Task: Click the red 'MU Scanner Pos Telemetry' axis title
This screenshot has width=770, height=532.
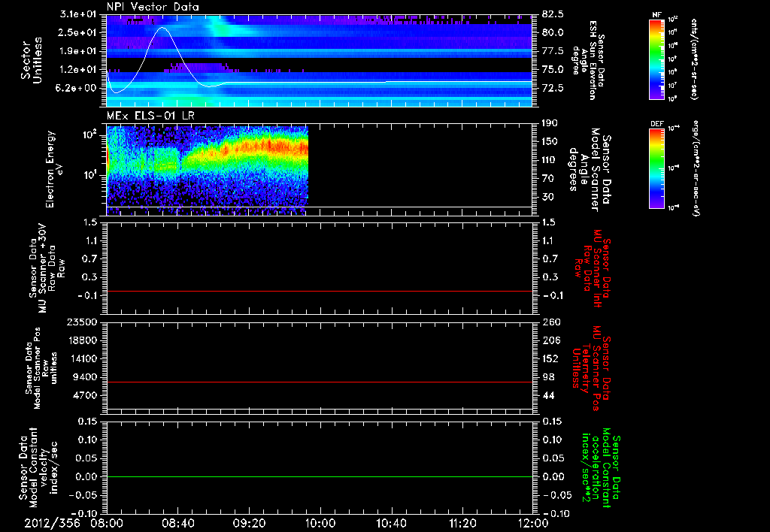Action: [x=591, y=368]
